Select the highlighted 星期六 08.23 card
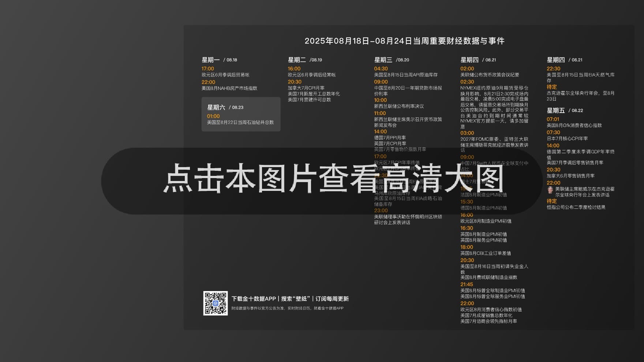Viewport: 644px width, 362px height. coord(241,114)
